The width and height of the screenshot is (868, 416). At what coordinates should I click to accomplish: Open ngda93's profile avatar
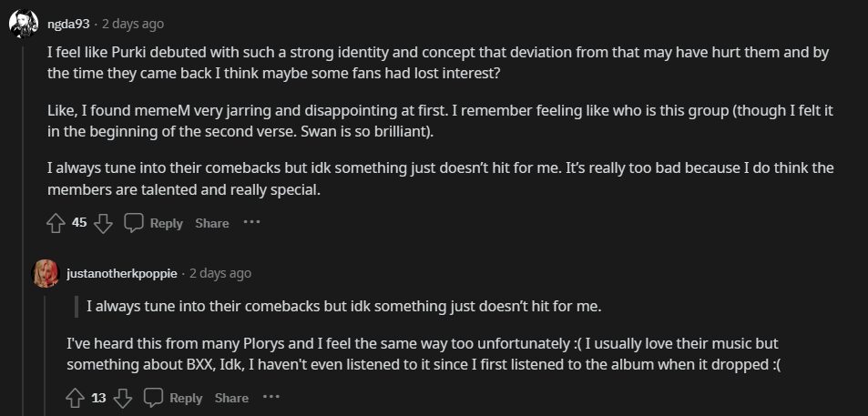tap(24, 24)
